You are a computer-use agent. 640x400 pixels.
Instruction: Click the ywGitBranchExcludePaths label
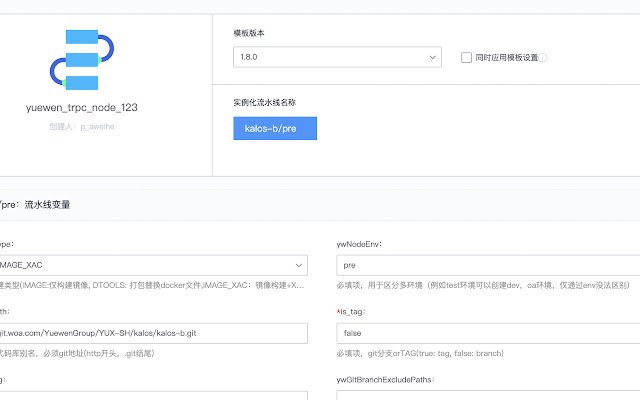(x=385, y=380)
